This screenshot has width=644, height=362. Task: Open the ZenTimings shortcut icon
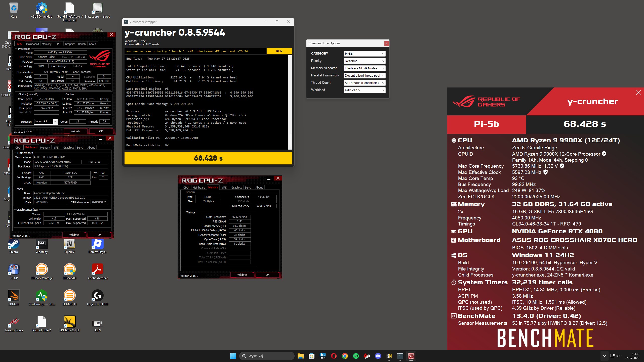click(x=42, y=298)
